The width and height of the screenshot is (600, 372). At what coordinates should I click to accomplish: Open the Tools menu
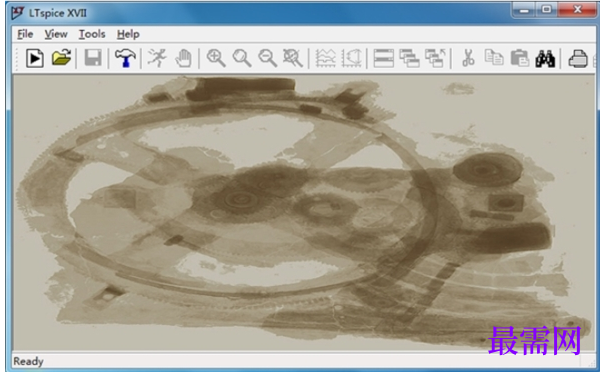click(x=92, y=34)
